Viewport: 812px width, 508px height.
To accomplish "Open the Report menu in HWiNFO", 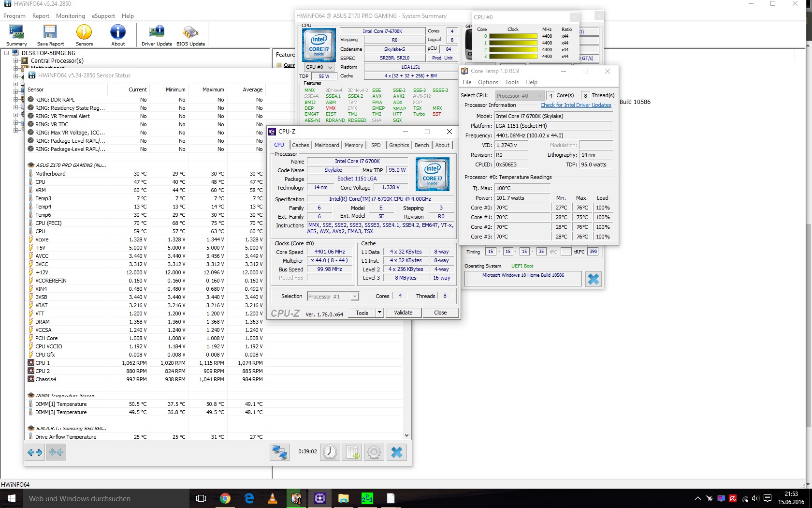I will 41,16.
